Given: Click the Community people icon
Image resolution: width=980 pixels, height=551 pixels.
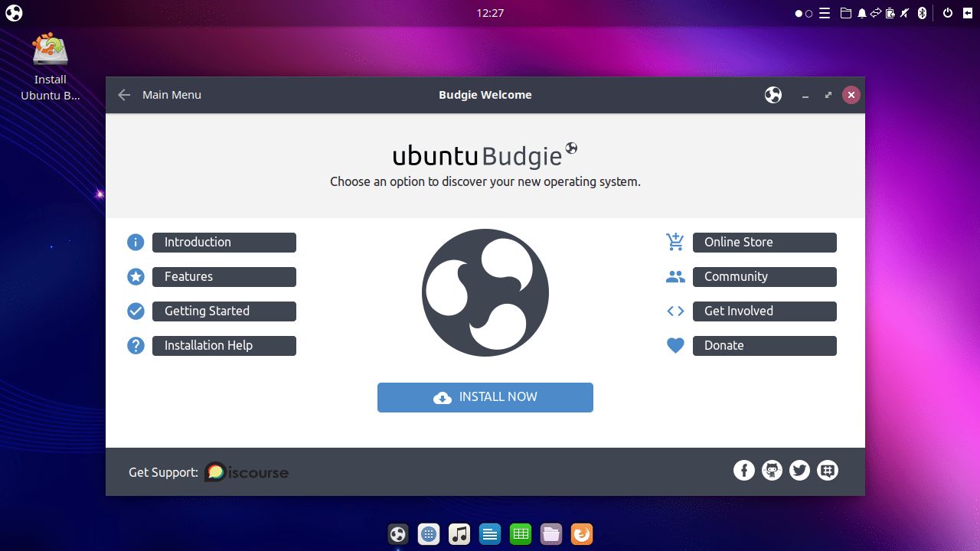Looking at the screenshot, I should (675, 276).
